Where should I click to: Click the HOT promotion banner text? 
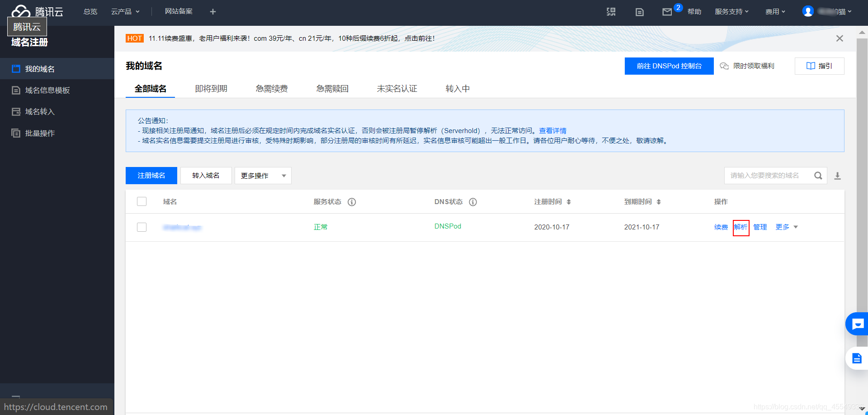coord(292,38)
